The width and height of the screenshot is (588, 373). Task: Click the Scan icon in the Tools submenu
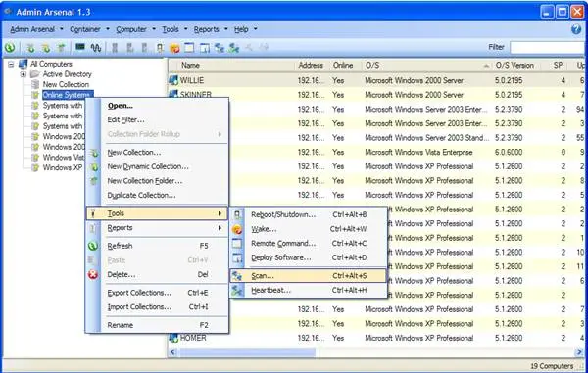coord(236,276)
